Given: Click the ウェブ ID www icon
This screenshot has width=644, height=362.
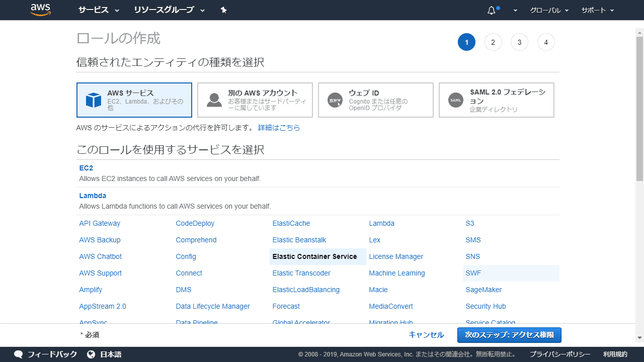Looking at the screenshot, I should [x=335, y=100].
